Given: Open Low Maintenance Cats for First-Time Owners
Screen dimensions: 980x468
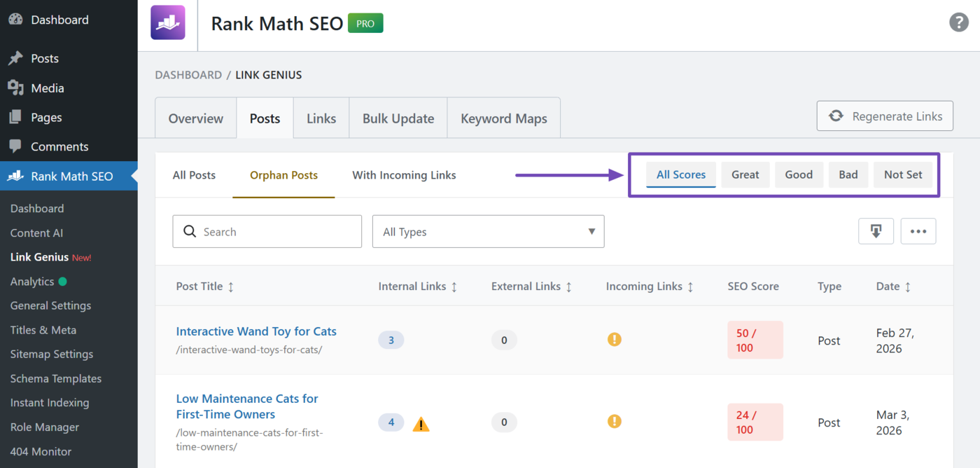Looking at the screenshot, I should [247, 406].
